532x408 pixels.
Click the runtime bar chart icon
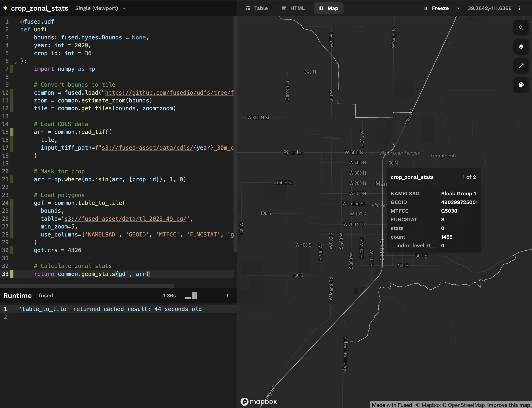pyautogui.click(x=191, y=296)
